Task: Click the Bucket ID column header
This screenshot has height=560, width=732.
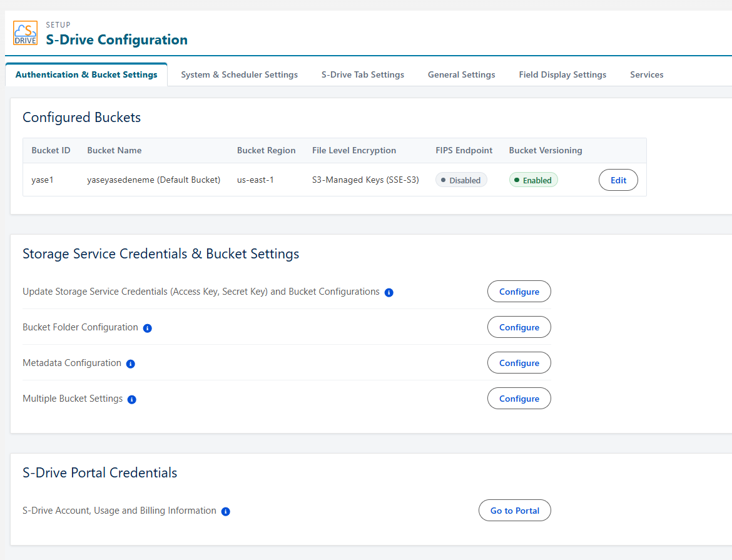Action: (51, 150)
